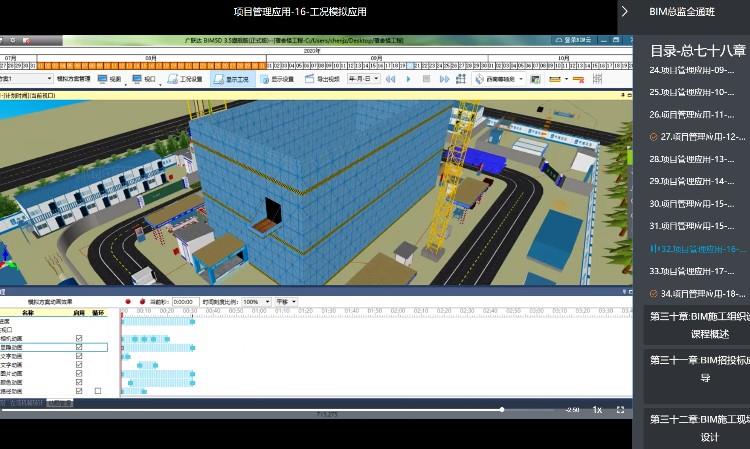Click the video progress bar
Screen dimensions: 750x449
coord(300,409)
